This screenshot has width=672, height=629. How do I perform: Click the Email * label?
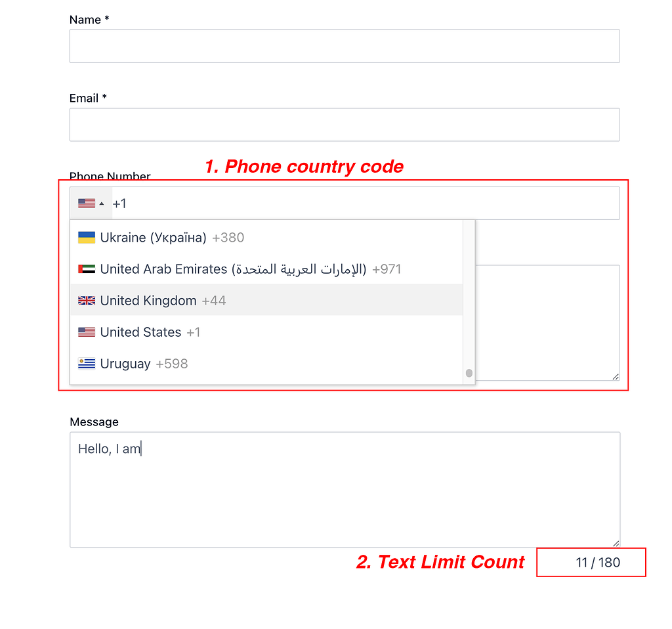click(x=88, y=98)
